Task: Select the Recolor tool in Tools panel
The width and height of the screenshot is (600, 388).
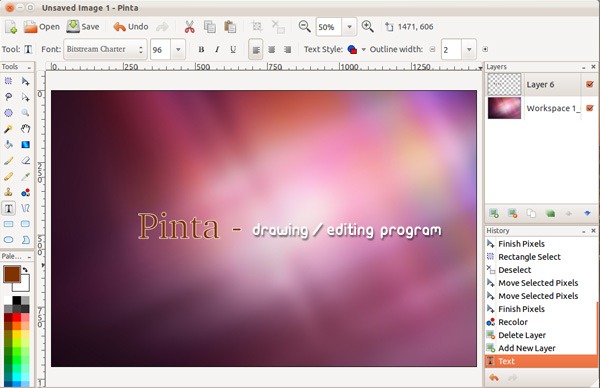Action: (25, 192)
